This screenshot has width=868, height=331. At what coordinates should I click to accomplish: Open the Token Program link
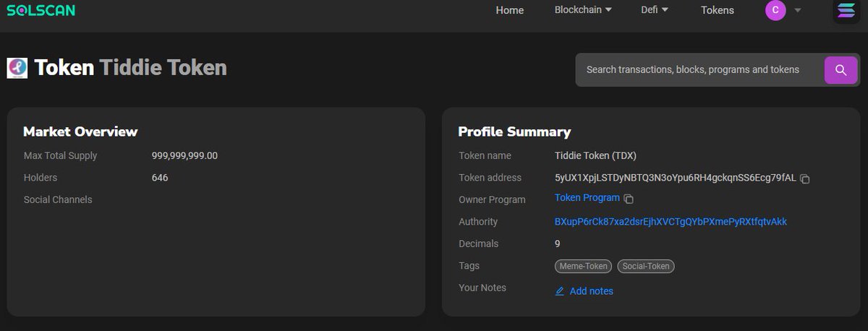tap(587, 198)
